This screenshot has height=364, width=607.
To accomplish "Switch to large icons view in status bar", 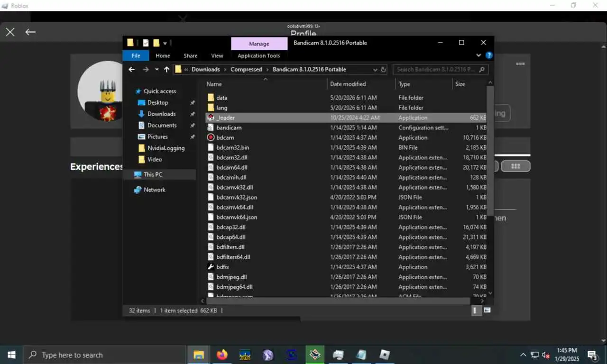I will coord(487,310).
